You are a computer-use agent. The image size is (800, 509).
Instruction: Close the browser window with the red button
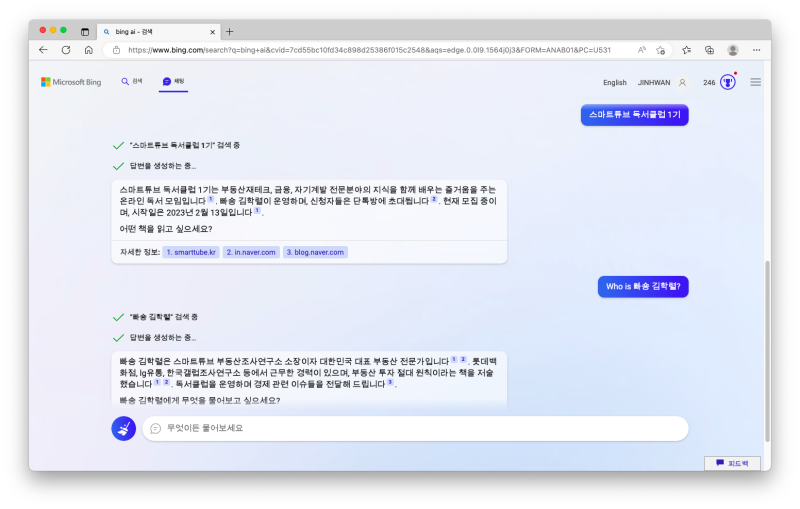(x=43, y=30)
